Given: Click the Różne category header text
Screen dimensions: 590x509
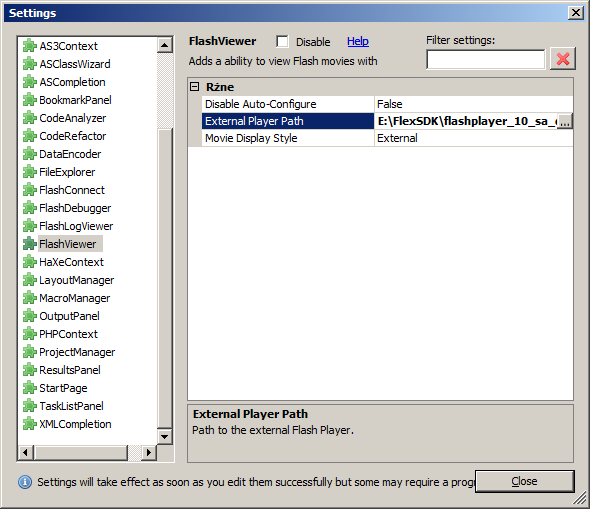Looking at the screenshot, I should [220, 87].
